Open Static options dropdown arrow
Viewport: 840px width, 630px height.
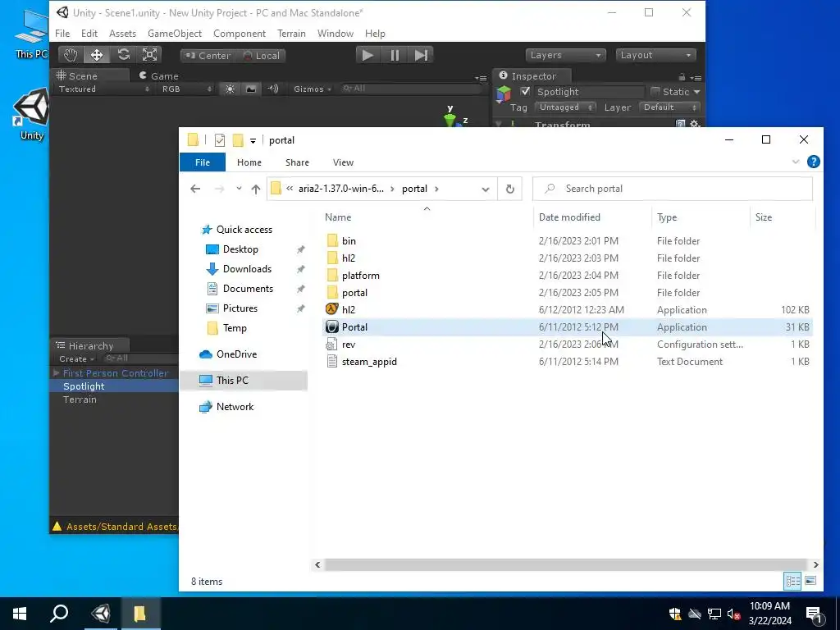coord(696,92)
